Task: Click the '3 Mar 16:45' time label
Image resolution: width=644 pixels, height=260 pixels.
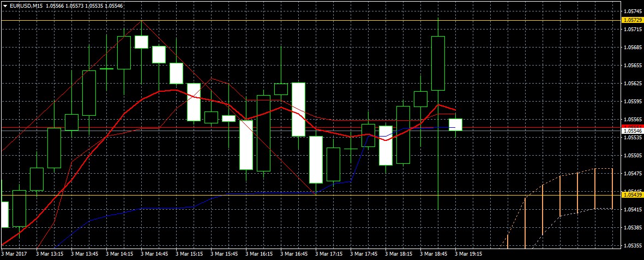Action: point(294,254)
